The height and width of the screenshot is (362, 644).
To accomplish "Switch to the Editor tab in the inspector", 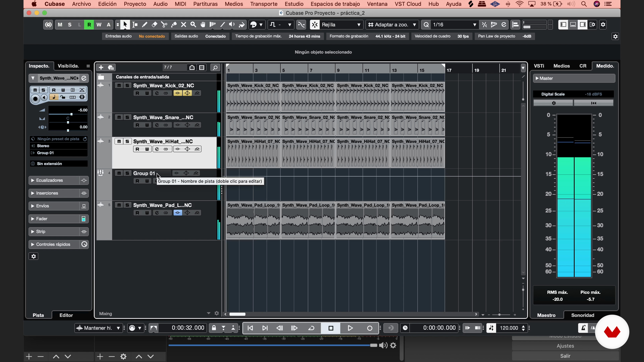I will point(66,315).
